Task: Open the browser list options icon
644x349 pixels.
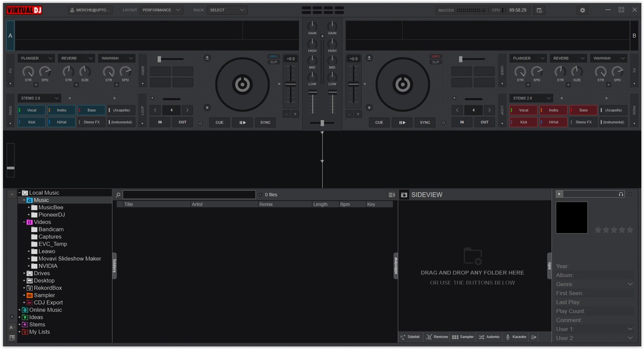Action: coord(392,195)
